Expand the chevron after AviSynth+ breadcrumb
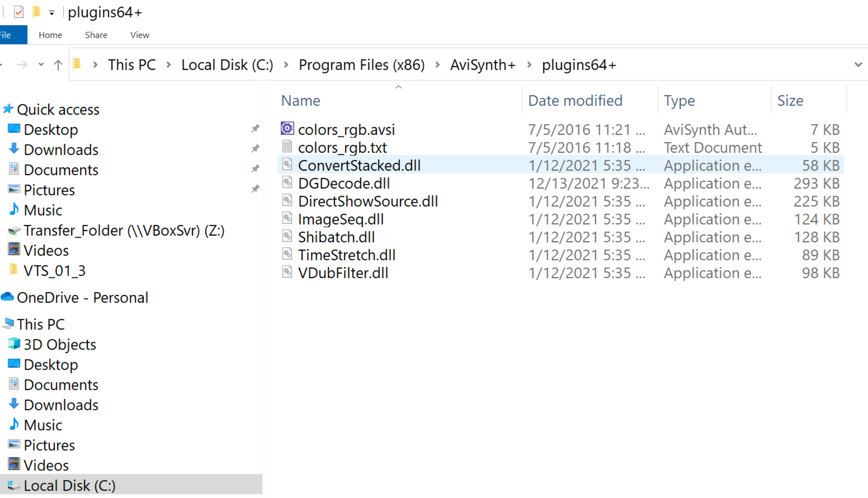 pos(529,65)
